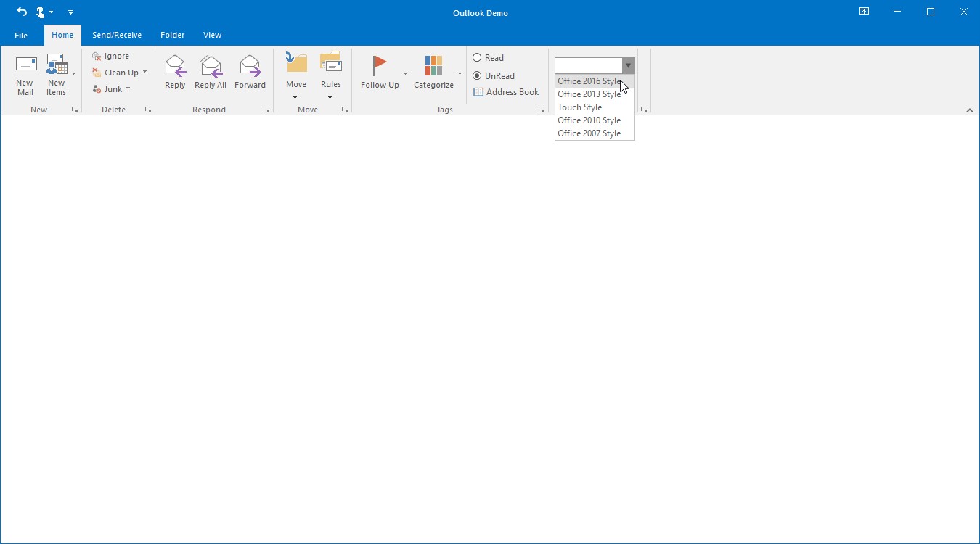Open the Rules dropdown arrow
The image size is (980, 544).
(x=330, y=97)
